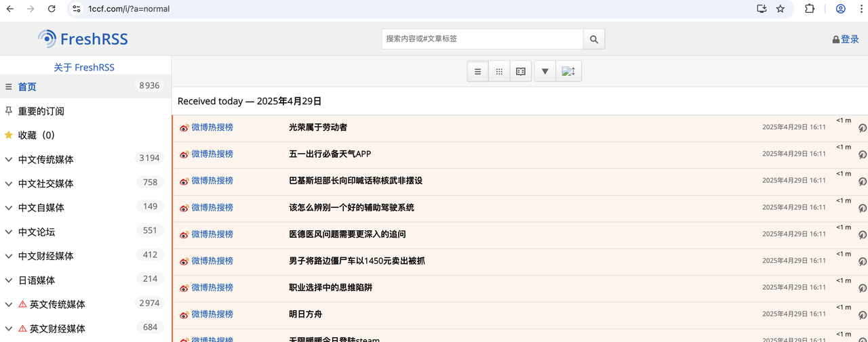
Task: Open article 职业选择中的思维陷阱
Action: pos(330,288)
